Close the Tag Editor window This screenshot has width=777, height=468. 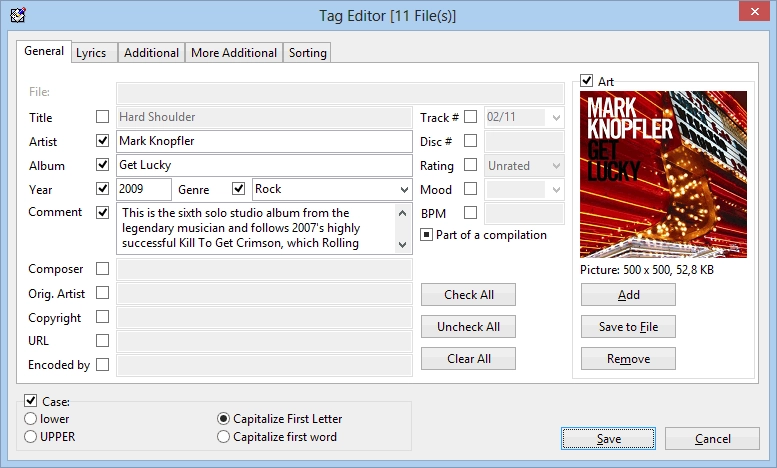(x=754, y=11)
